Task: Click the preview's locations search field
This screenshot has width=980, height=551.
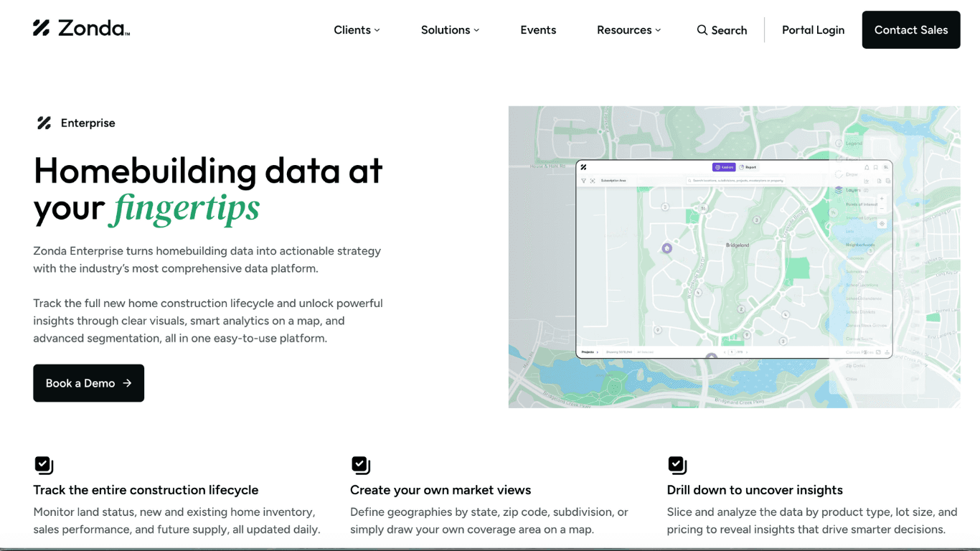Action: (x=735, y=181)
